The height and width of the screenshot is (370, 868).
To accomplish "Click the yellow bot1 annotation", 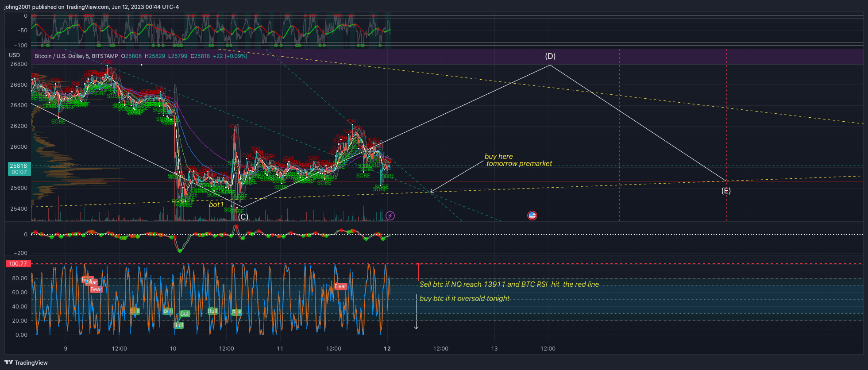I will tap(216, 205).
